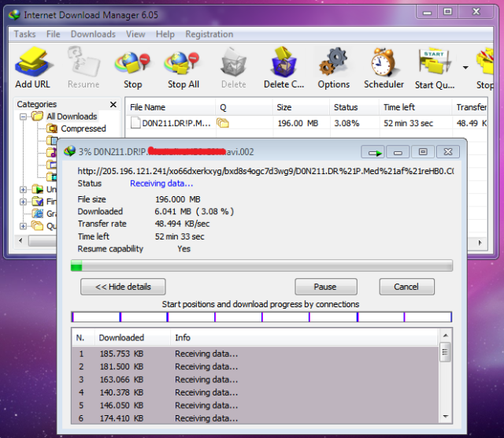
Task: Select connection 6 row with 174.410 KB
Action: pyautogui.click(x=255, y=418)
